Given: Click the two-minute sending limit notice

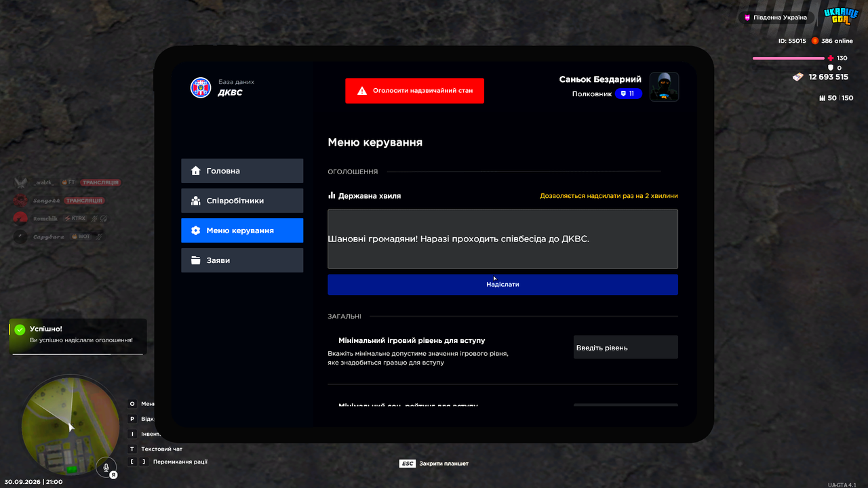Looking at the screenshot, I should (x=609, y=196).
